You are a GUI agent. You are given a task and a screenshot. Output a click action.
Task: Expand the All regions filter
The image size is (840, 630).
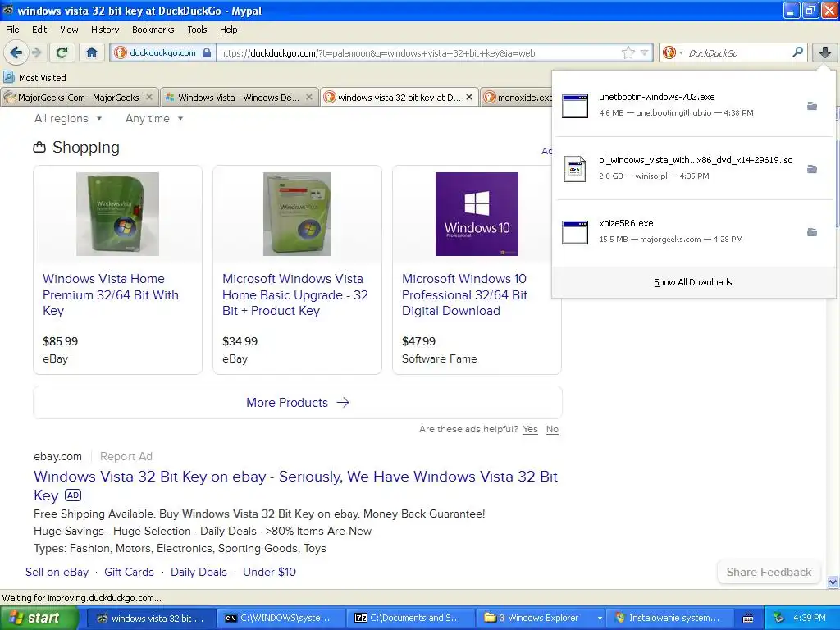[68, 118]
